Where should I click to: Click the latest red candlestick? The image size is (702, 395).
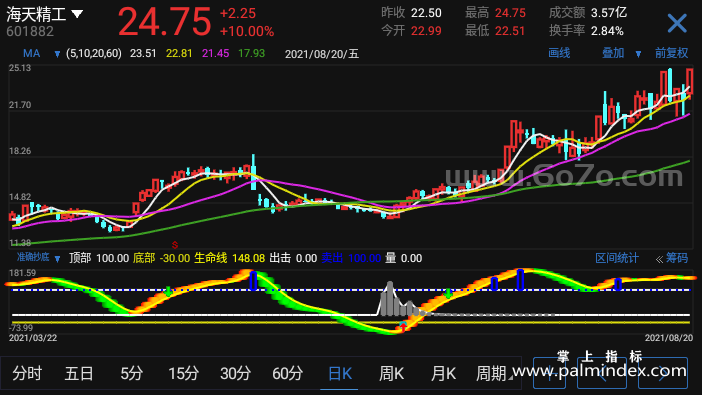pos(689,81)
